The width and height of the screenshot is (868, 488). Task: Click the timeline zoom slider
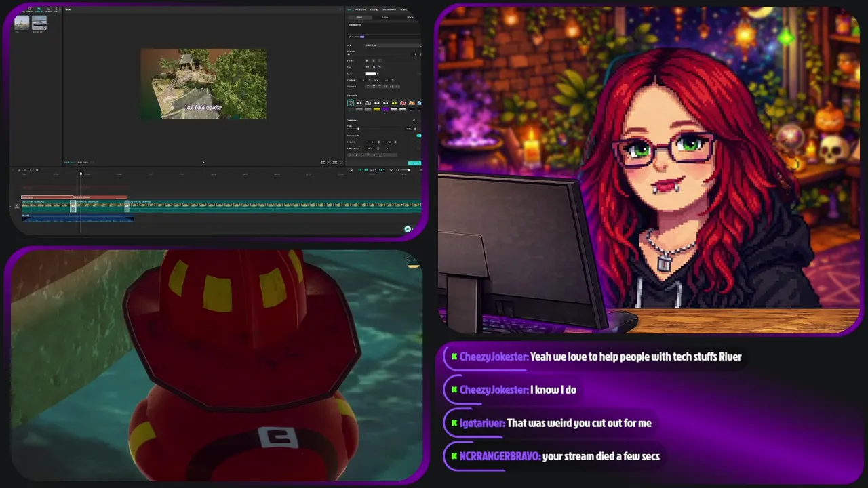click(x=405, y=170)
